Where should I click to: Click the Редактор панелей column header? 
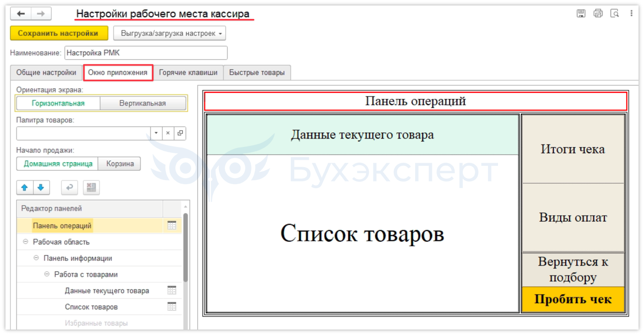[x=90, y=208]
